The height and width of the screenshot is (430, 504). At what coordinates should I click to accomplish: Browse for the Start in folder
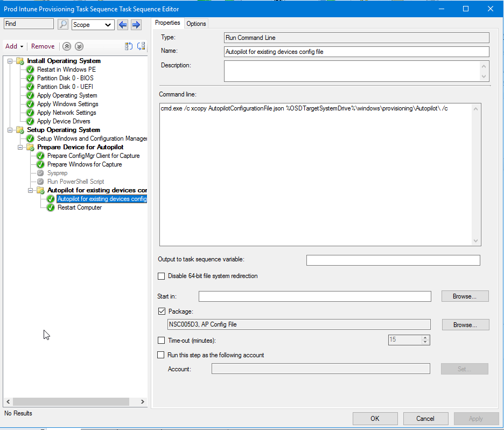pyautogui.click(x=465, y=296)
